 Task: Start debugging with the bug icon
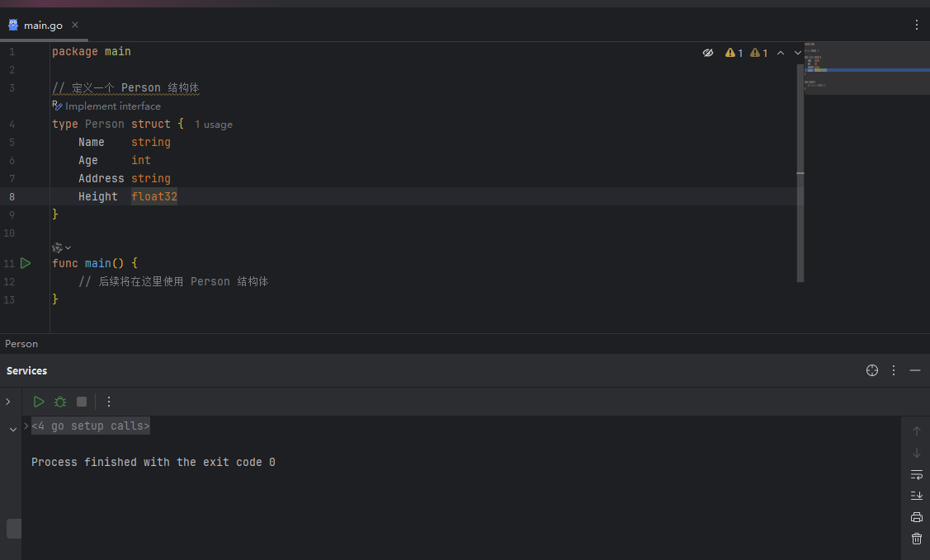pos(60,402)
